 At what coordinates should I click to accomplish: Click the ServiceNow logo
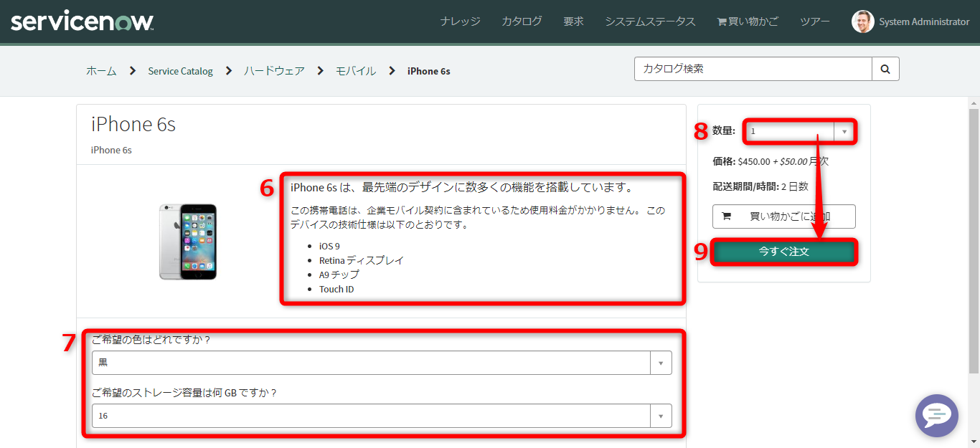81,21
